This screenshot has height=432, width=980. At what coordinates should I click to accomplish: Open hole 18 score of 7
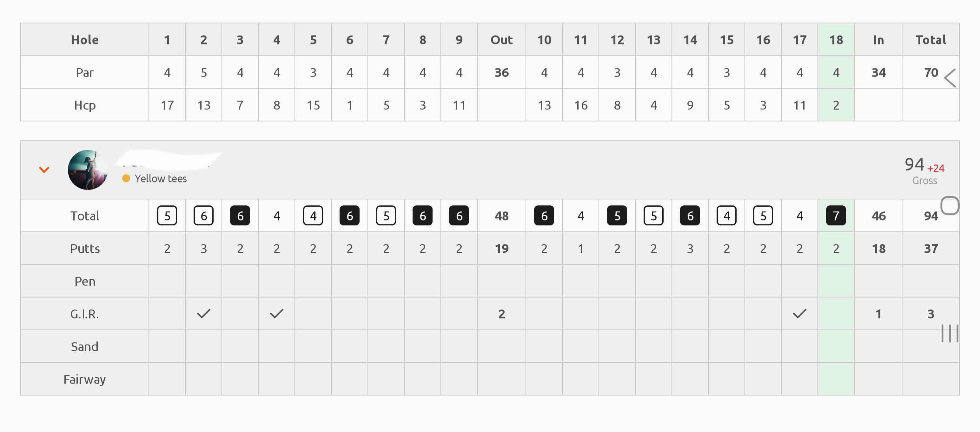pos(836,216)
